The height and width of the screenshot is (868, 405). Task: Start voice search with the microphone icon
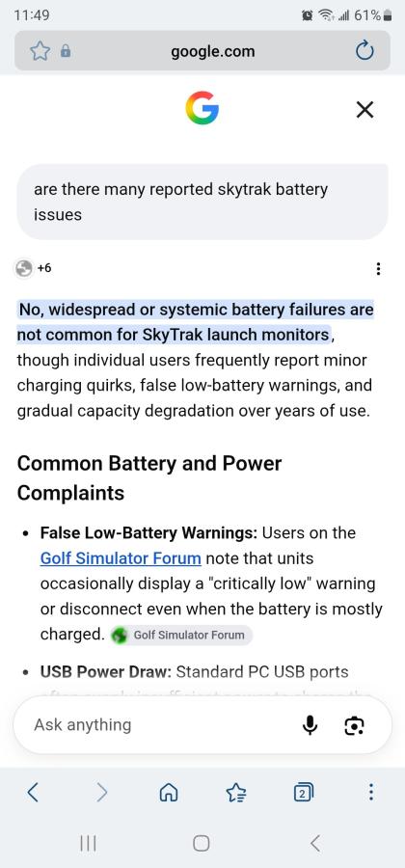310,725
